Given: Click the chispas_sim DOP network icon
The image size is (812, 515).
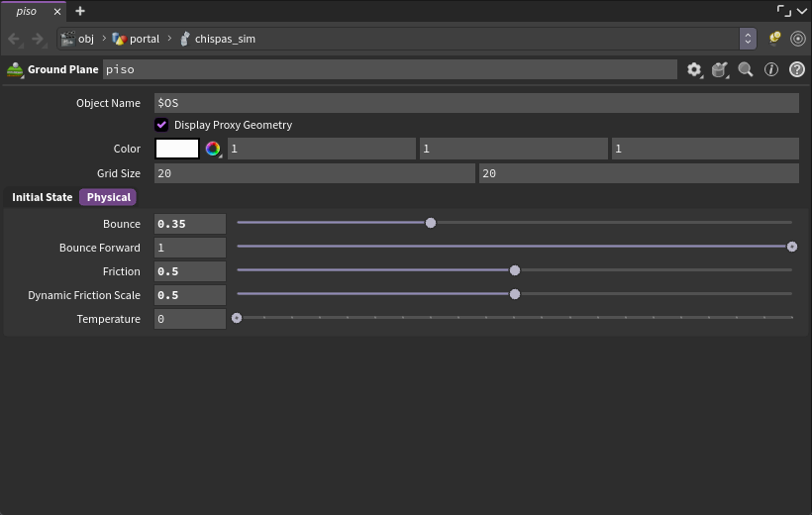Looking at the screenshot, I should (185, 39).
